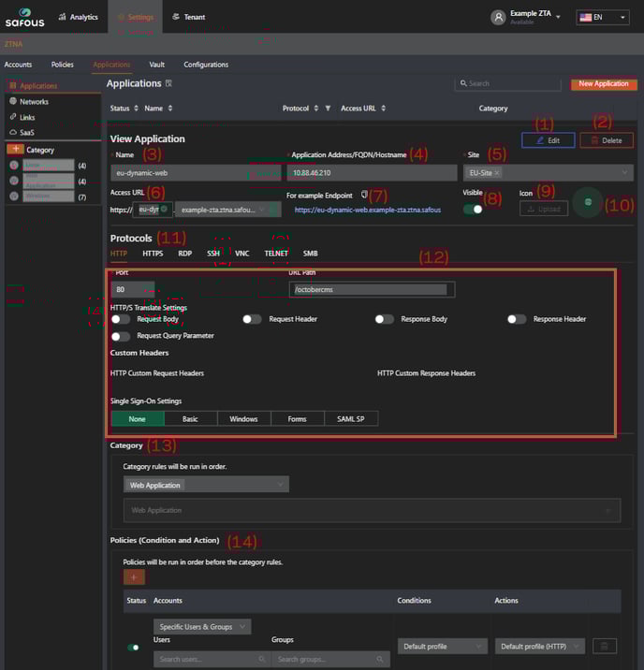
Task: Click the New Application button
Action: coord(604,83)
